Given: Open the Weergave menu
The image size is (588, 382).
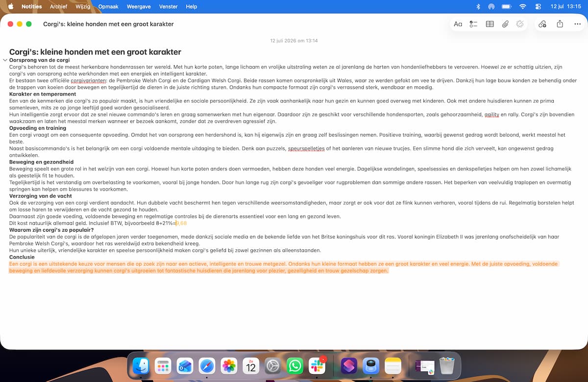Looking at the screenshot, I should coord(139,6).
